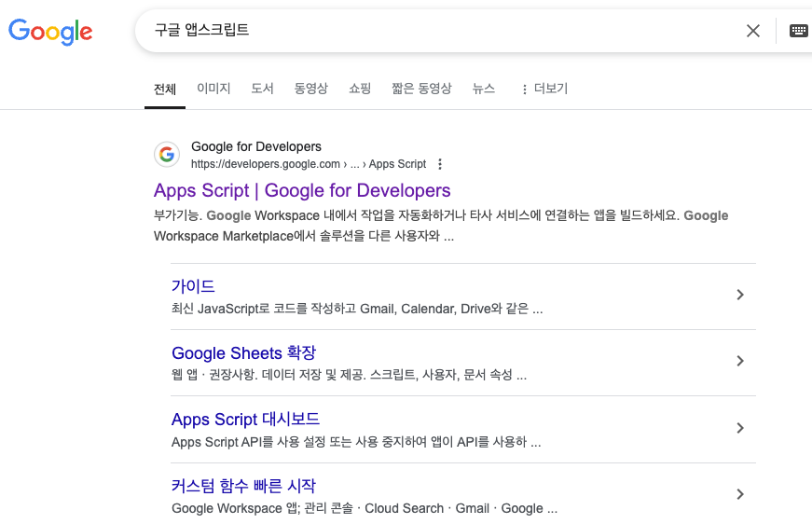The height and width of the screenshot is (524, 812).
Task: Switch to the 쇼핑 tab
Action: click(360, 89)
